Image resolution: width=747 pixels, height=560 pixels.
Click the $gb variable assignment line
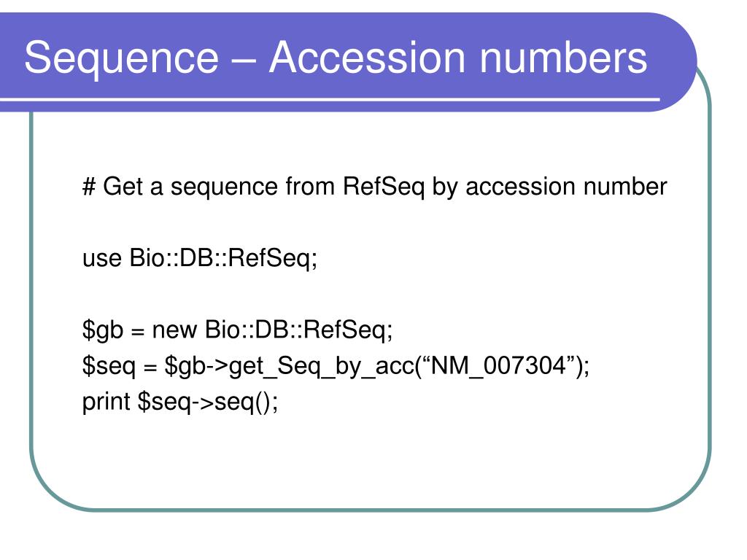pos(237,330)
